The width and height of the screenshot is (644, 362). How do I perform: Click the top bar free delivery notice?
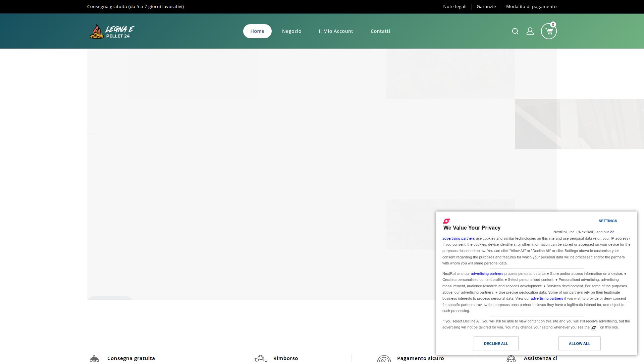tap(136, 6)
